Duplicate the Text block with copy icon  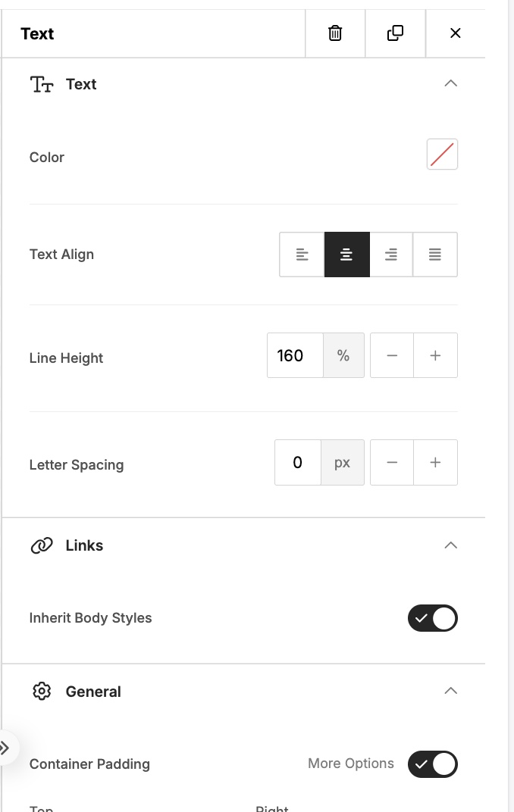395,33
